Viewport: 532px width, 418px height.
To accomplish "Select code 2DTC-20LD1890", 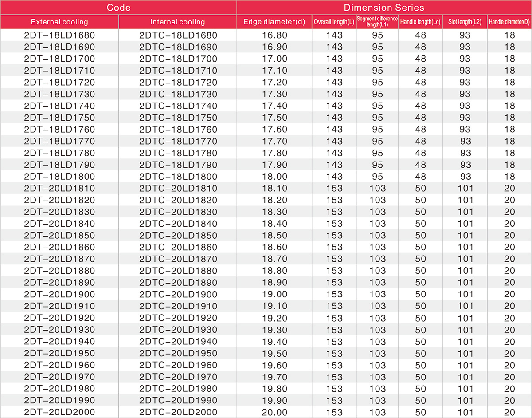I will [178, 282].
